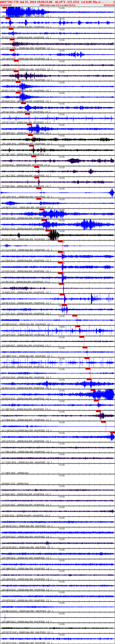Select the UW MOON EHZ station label
This screenshot has width=115, height=644.
coord(10,611)
